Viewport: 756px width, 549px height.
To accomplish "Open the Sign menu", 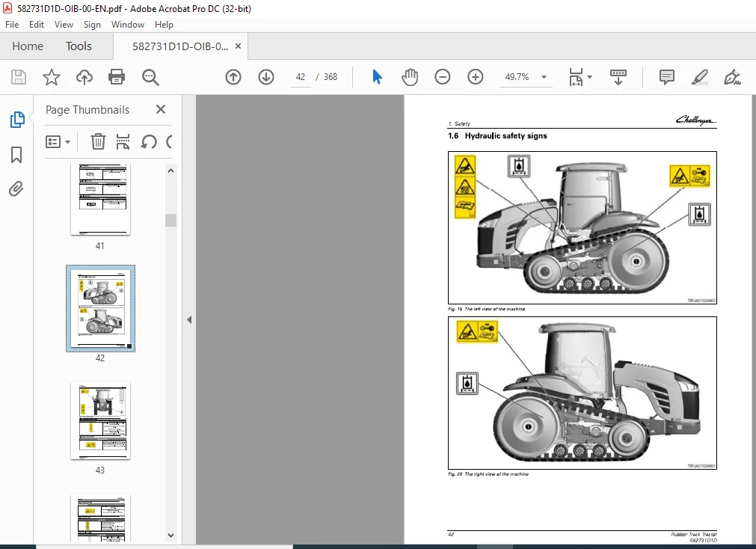I will (x=92, y=25).
